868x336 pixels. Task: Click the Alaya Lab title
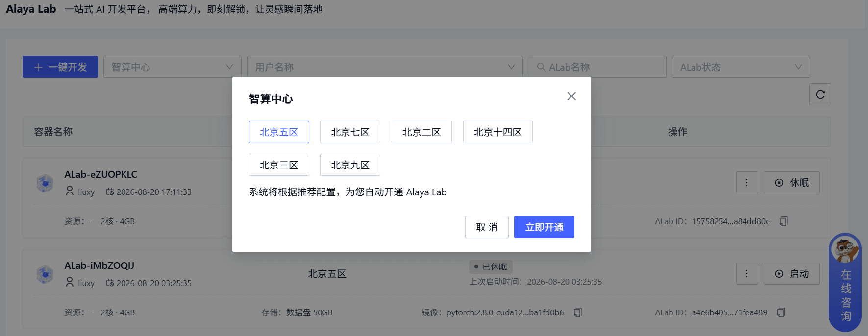tap(31, 9)
